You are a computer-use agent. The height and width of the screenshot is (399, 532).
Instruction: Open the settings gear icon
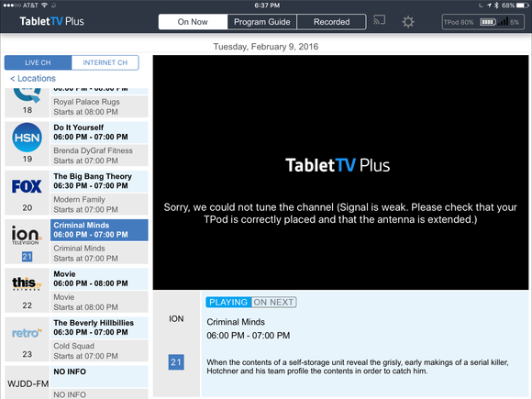pos(408,22)
